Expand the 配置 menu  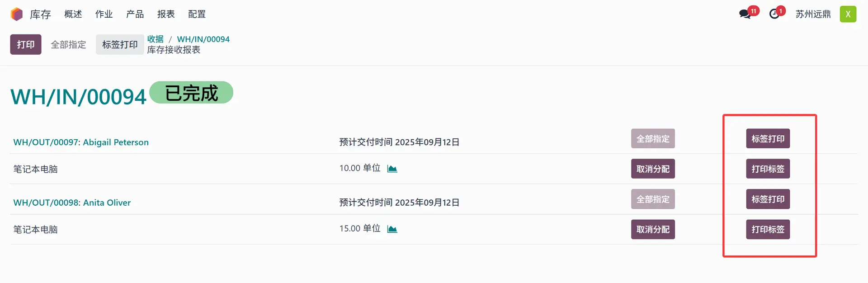pos(197,14)
